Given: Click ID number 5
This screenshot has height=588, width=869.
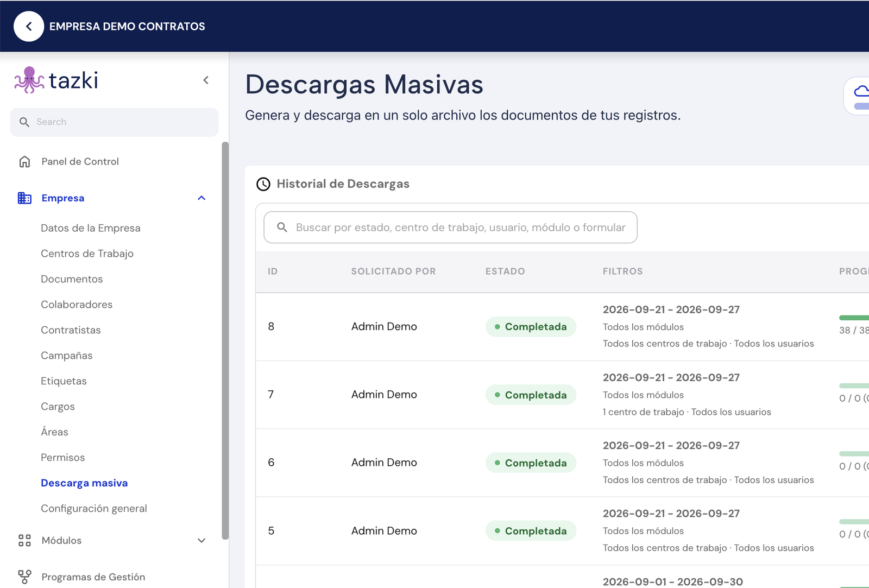Looking at the screenshot, I should (x=271, y=531).
